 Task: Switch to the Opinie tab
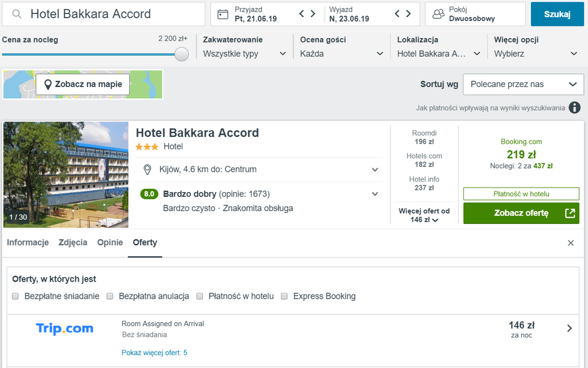tap(110, 242)
